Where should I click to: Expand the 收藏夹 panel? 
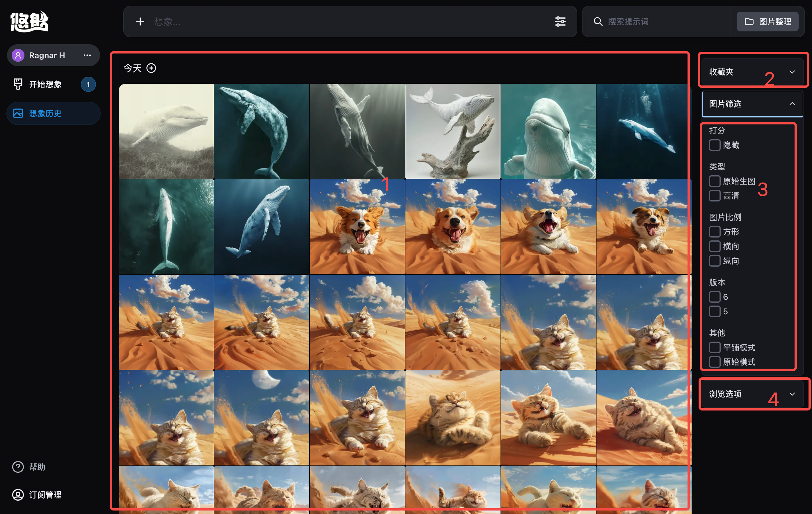tap(752, 72)
